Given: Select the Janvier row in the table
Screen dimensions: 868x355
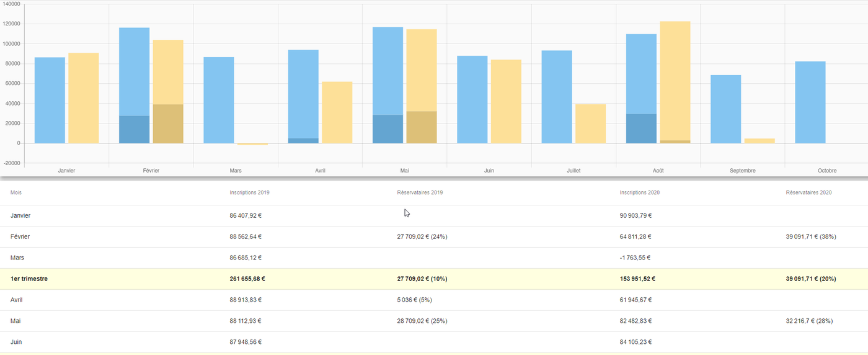Looking at the screenshot, I should 434,215.
